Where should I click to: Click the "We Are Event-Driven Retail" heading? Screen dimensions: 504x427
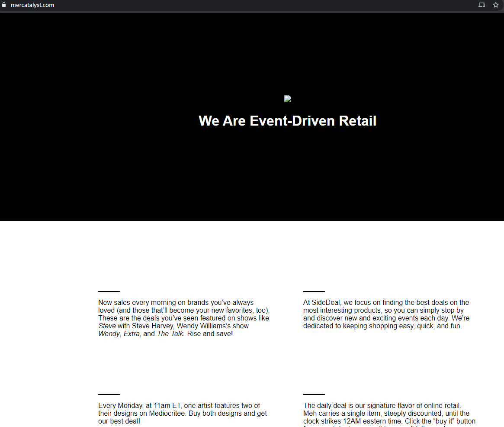(287, 121)
